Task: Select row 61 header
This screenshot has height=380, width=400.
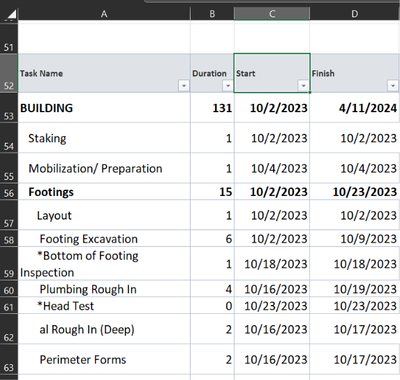Action: tap(9, 305)
